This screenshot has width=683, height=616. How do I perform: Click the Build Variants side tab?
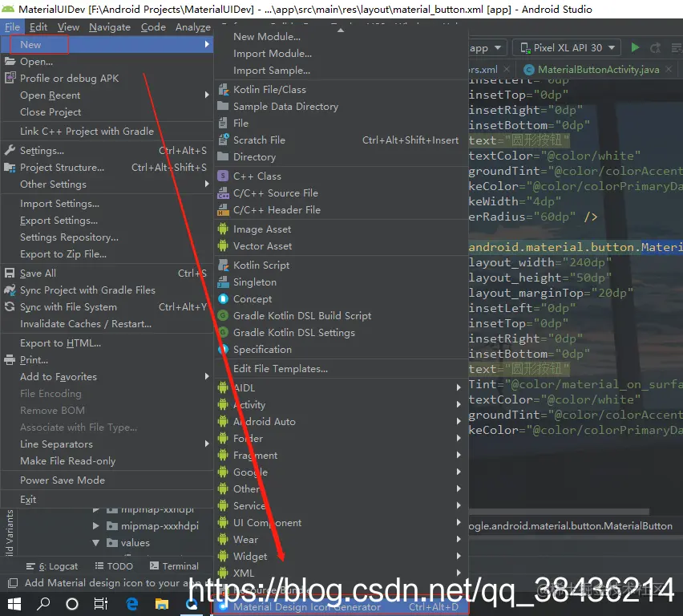coord(9,534)
